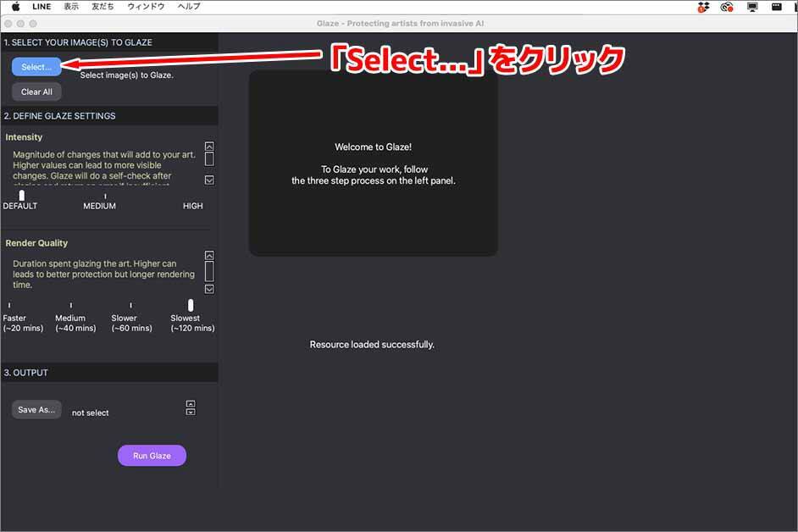The width and height of the screenshot is (798, 532).
Task: Click the Save As... button
Action: click(x=36, y=409)
